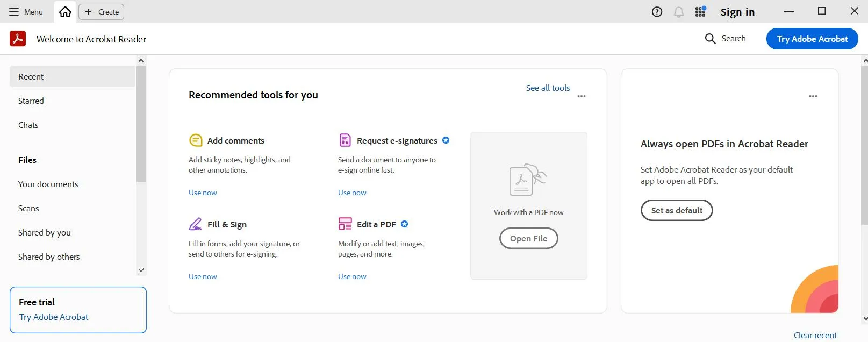Open options on Recommended tools card
868x342 pixels.
coord(581,96)
